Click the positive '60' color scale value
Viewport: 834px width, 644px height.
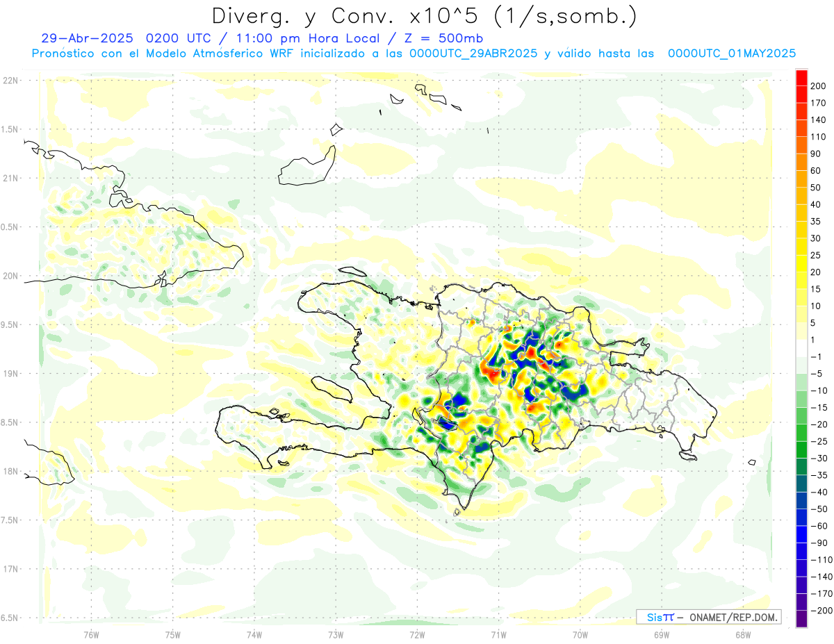(816, 171)
